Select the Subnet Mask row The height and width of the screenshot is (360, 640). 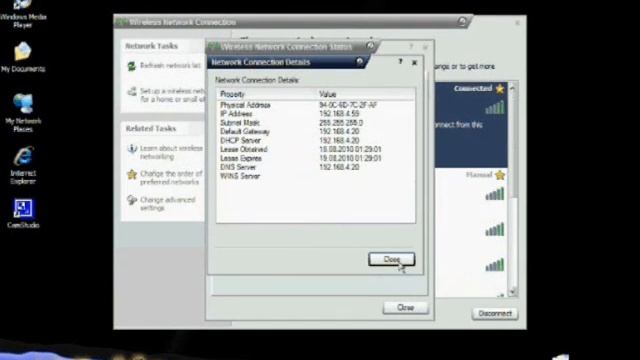point(316,123)
